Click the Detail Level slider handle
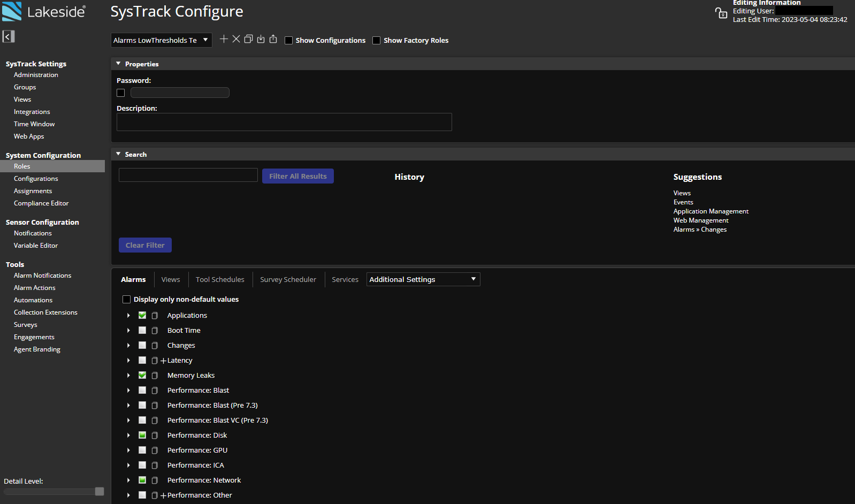855x504 pixels. pos(100,491)
